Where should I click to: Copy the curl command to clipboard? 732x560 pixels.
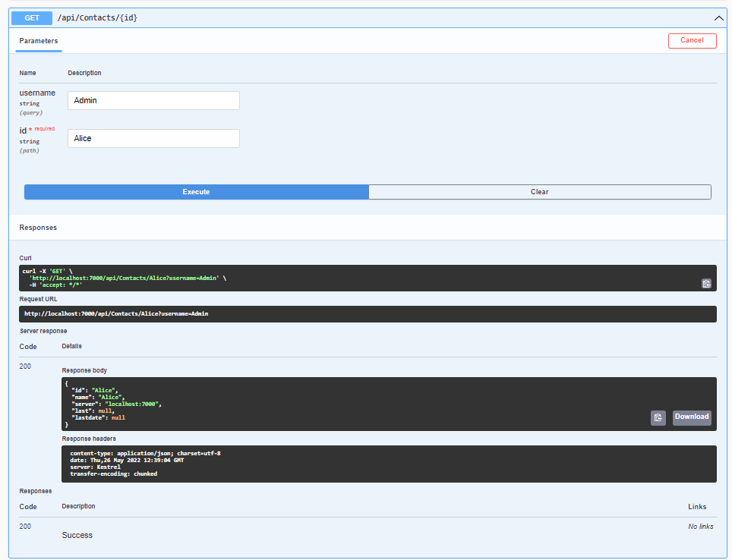706,282
